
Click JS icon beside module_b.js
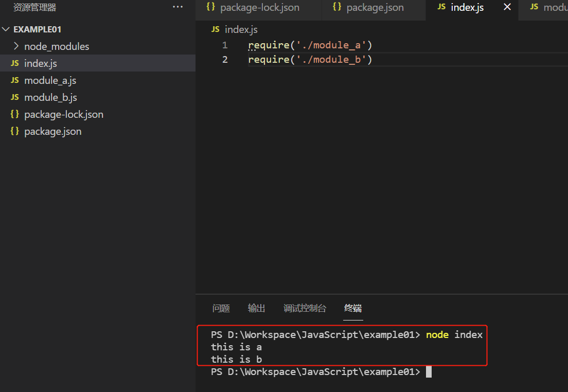15,97
